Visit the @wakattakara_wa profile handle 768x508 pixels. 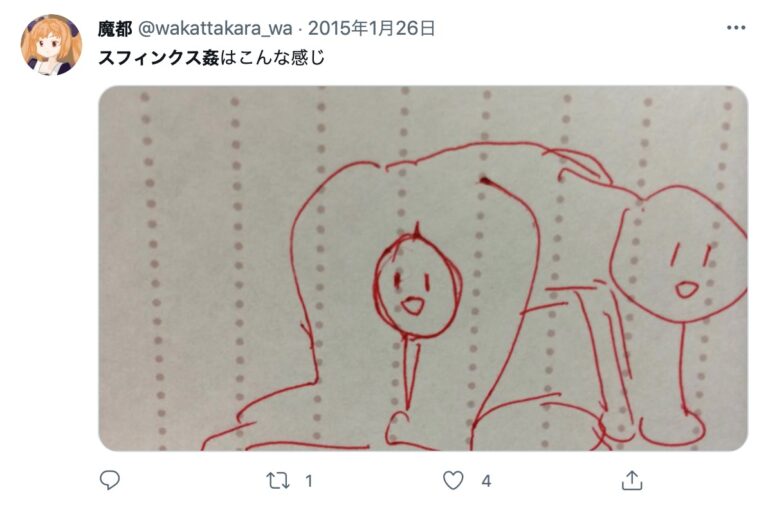(x=215, y=28)
